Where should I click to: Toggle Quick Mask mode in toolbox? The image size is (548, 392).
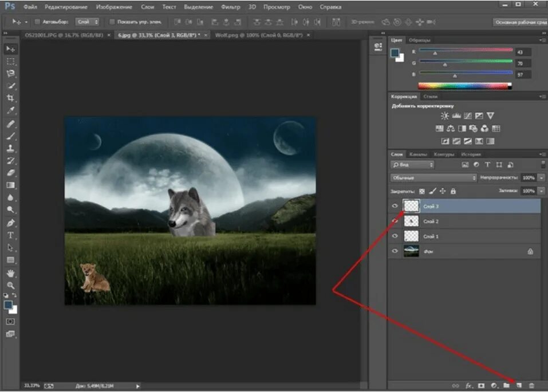click(x=10, y=322)
